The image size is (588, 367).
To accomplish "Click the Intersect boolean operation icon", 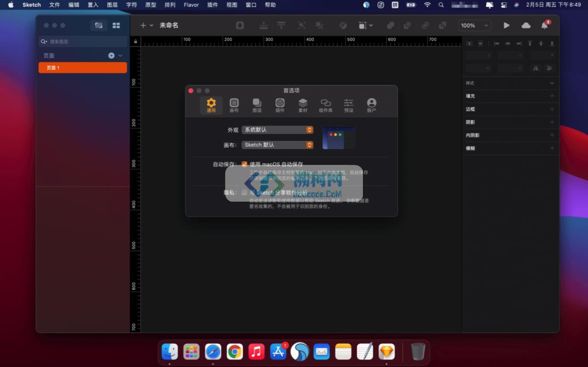I will [425, 25].
